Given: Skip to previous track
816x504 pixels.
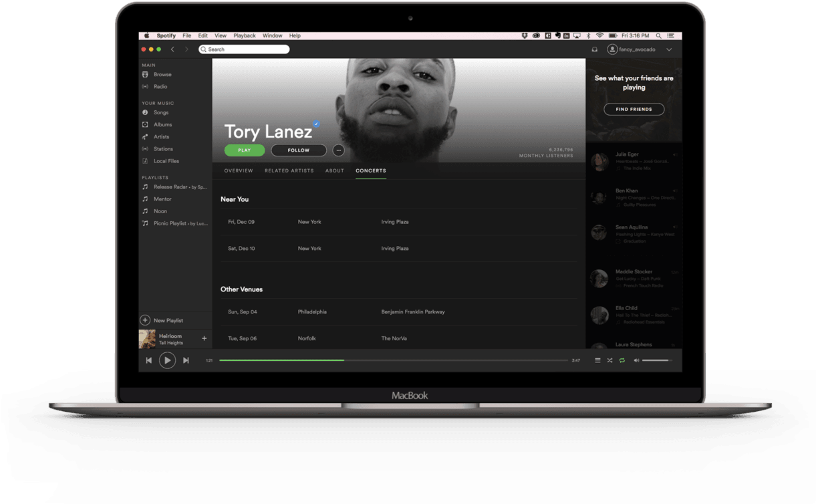Looking at the screenshot, I should coord(149,360).
